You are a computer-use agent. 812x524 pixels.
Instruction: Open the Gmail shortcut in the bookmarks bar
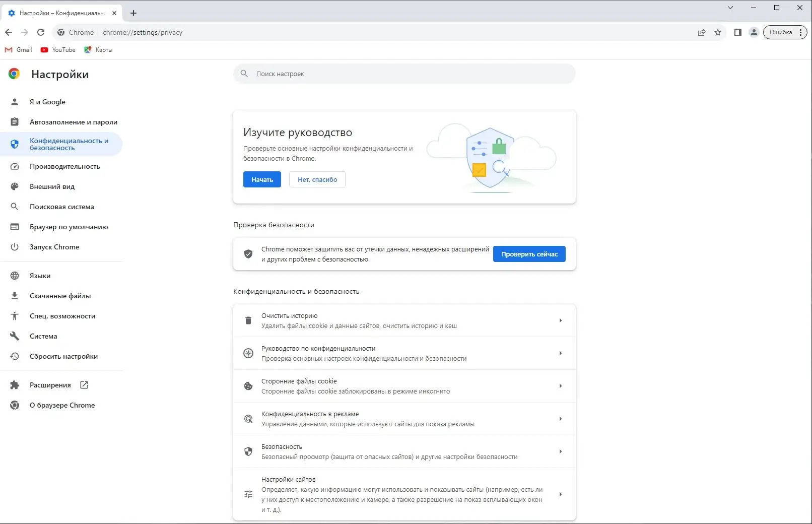[x=18, y=49]
